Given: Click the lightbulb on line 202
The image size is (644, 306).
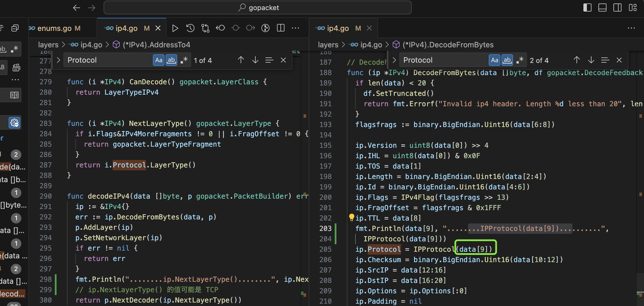Looking at the screenshot, I should (351, 217).
